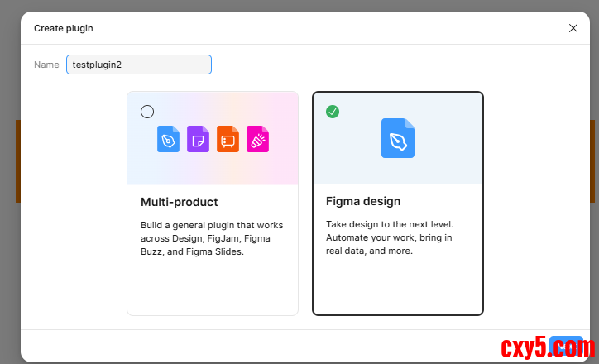Click the large pen icon in Figma design card

click(x=397, y=138)
